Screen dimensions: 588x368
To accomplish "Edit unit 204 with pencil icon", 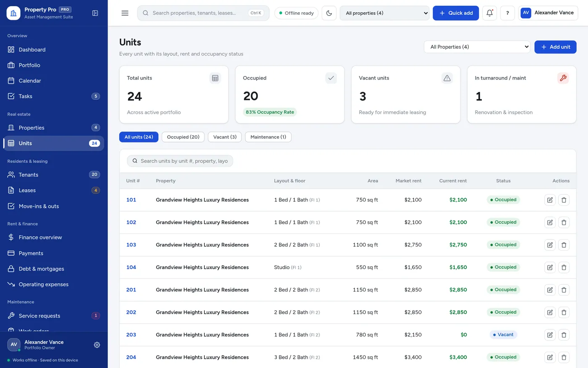I will click(550, 357).
